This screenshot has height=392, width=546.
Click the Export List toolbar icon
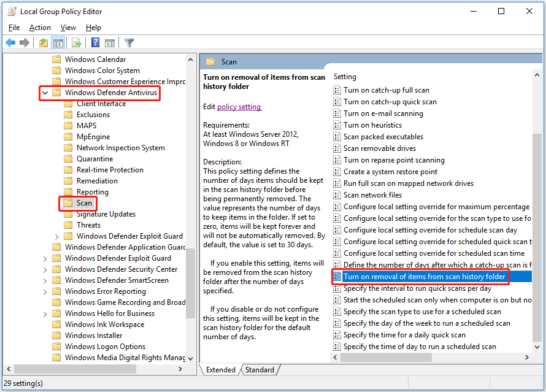point(77,43)
